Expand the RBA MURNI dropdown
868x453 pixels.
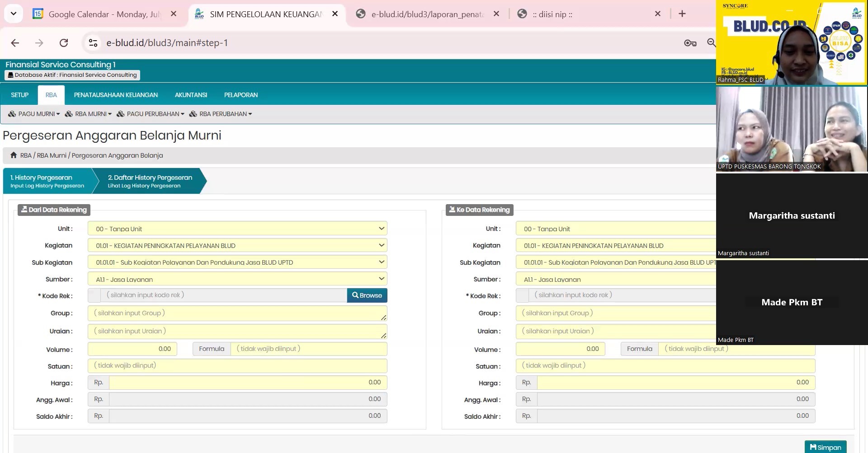pyautogui.click(x=89, y=114)
